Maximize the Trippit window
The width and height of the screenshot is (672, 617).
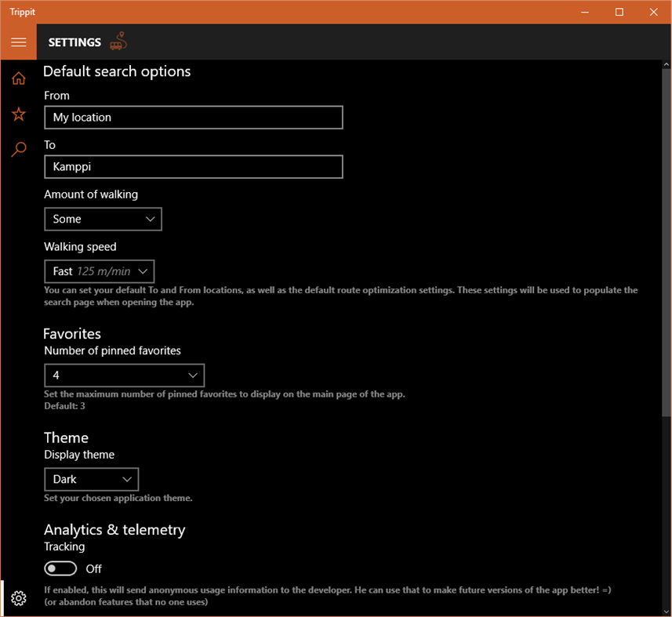tap(619, 12)
